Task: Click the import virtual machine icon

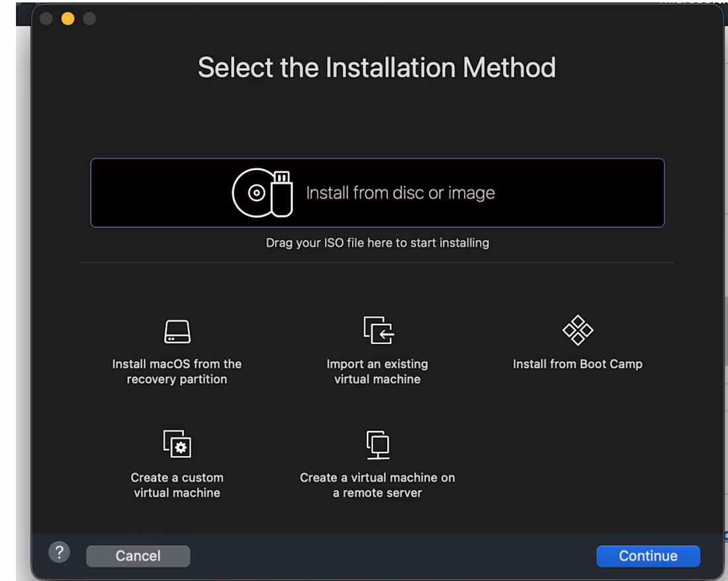Action: point(379,330)
